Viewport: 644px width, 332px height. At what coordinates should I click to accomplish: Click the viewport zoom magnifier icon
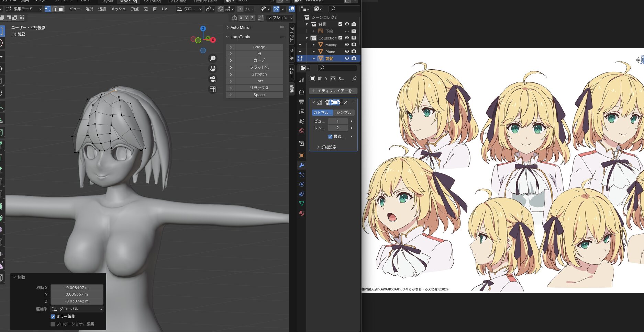pyautogui.click(x=213, y=58)
